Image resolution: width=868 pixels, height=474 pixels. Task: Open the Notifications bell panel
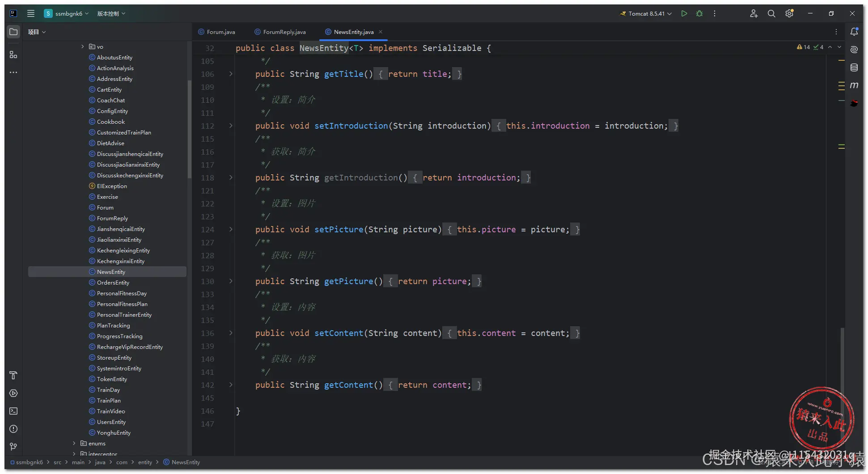click(854, 32)
